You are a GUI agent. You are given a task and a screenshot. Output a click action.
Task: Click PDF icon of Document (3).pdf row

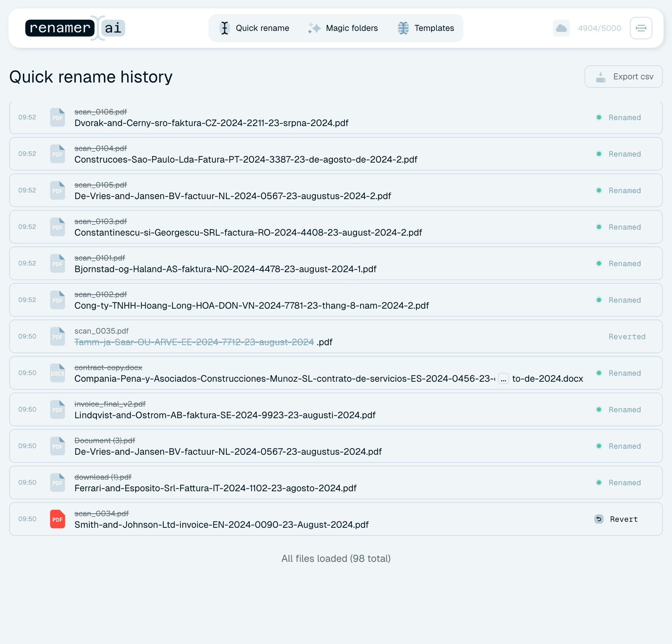pyautogui.click(x=58, y=446)
